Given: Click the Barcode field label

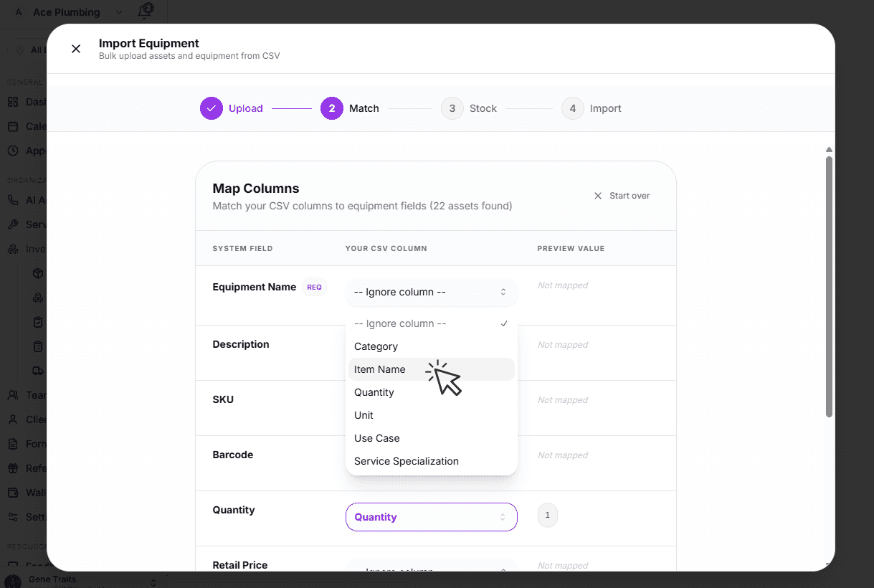Looking at the screenshot, I should click(x=233, y=455).
